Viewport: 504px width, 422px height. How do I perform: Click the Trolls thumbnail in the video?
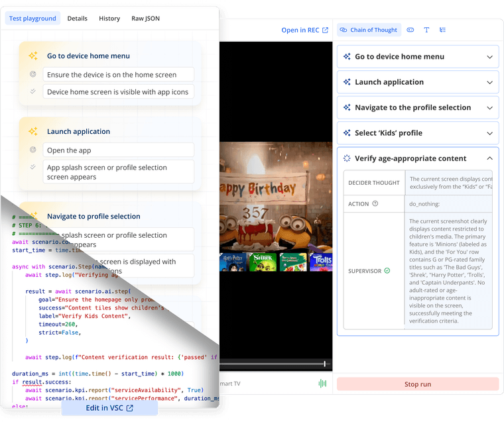point(321,262)
